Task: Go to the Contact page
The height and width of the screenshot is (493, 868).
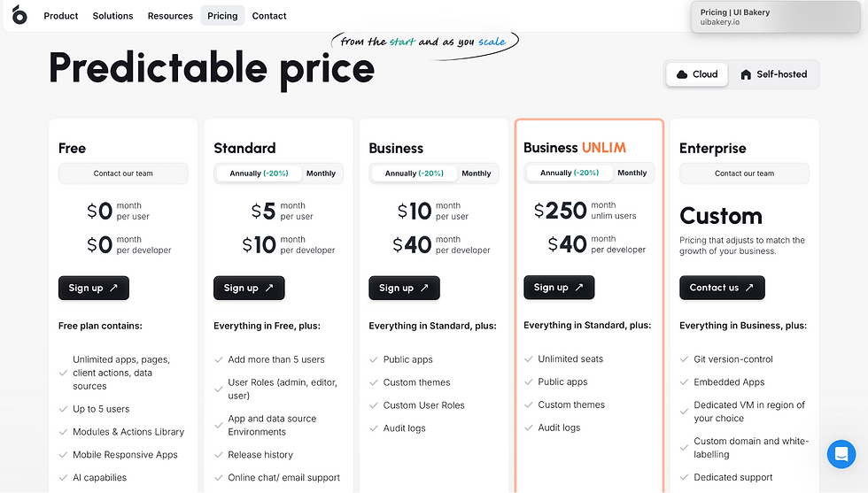Action: pos(269,16)
